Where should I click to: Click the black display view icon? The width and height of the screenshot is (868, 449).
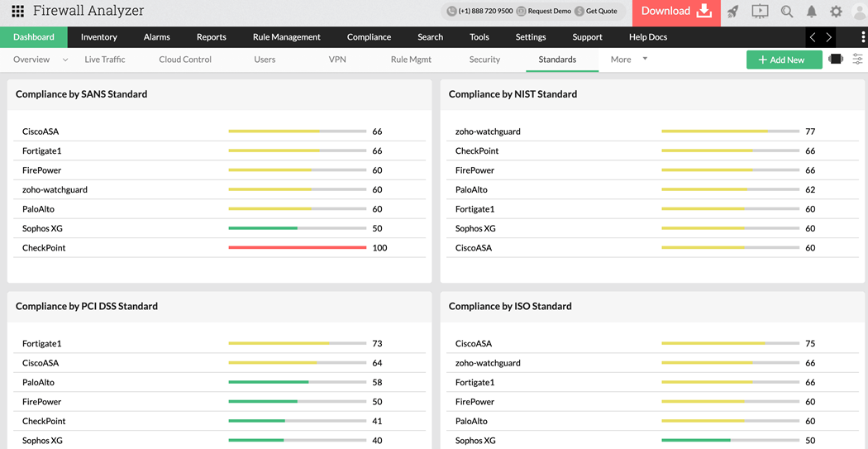coord(835,60)
